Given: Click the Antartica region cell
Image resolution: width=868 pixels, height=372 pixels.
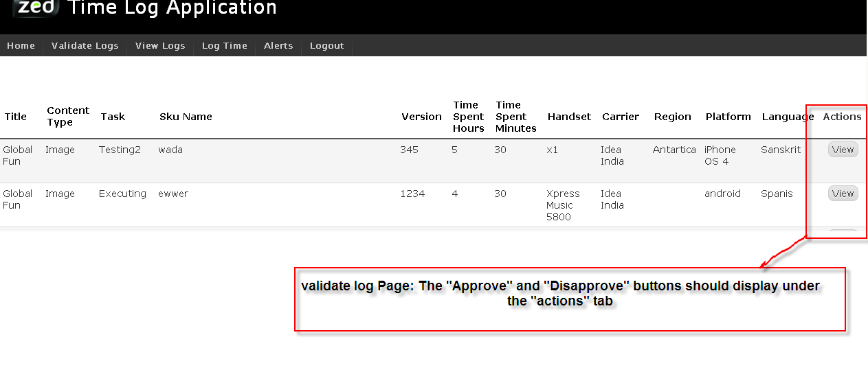Looking at the screenshot, I should tap(674, 150).
